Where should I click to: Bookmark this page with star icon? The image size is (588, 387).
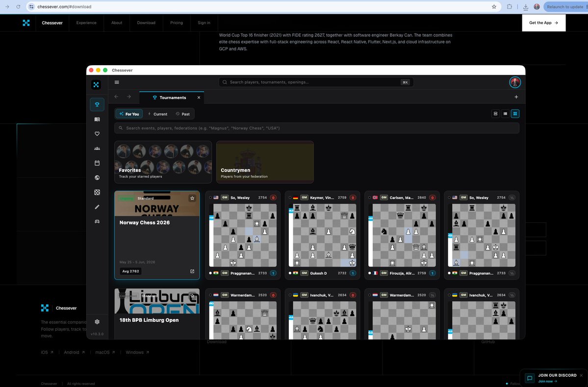pyautogui.click(x=494, y=7)
